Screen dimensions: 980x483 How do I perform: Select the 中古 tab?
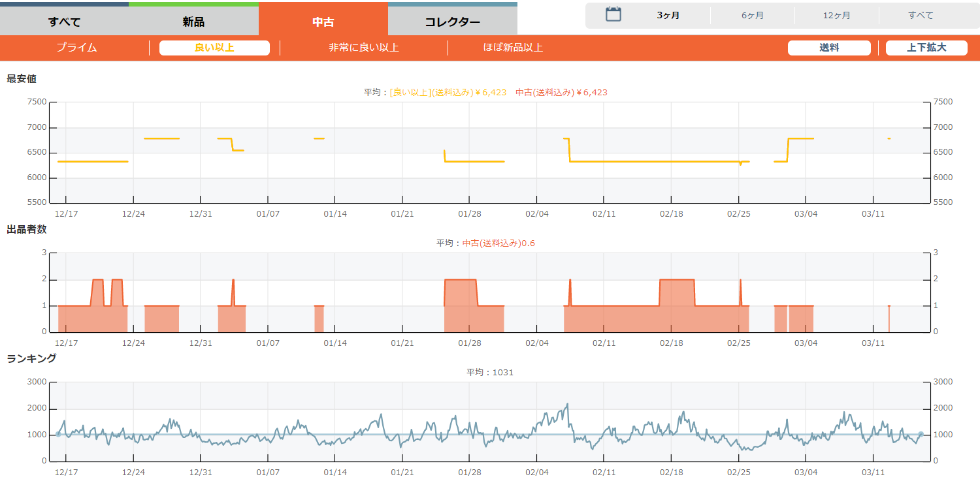tap(323, 22)
